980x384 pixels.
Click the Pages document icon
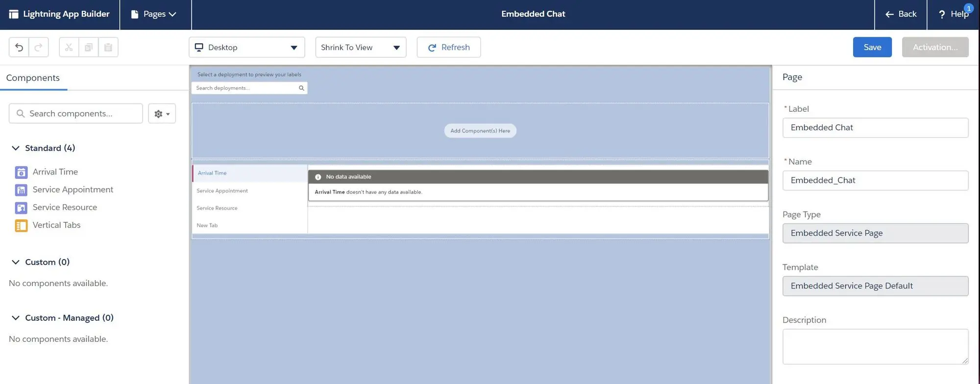135,14
